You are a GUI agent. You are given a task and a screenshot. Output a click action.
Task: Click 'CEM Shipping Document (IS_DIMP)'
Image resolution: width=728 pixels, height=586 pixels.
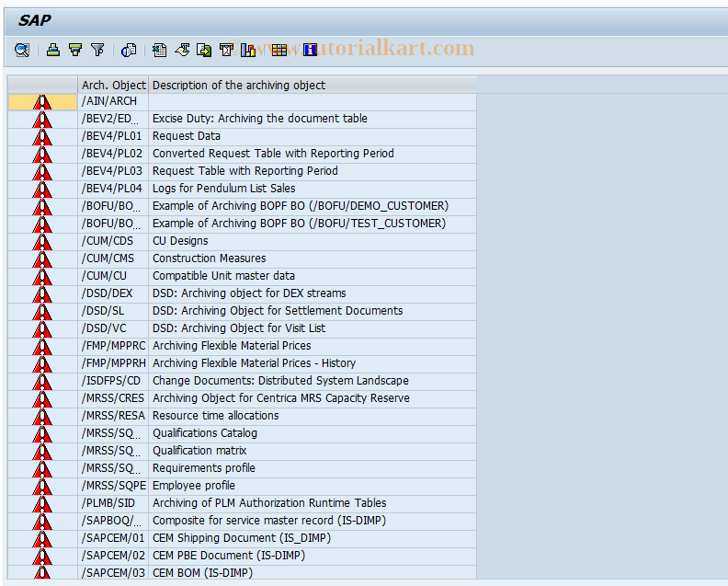tap(242, 538)
